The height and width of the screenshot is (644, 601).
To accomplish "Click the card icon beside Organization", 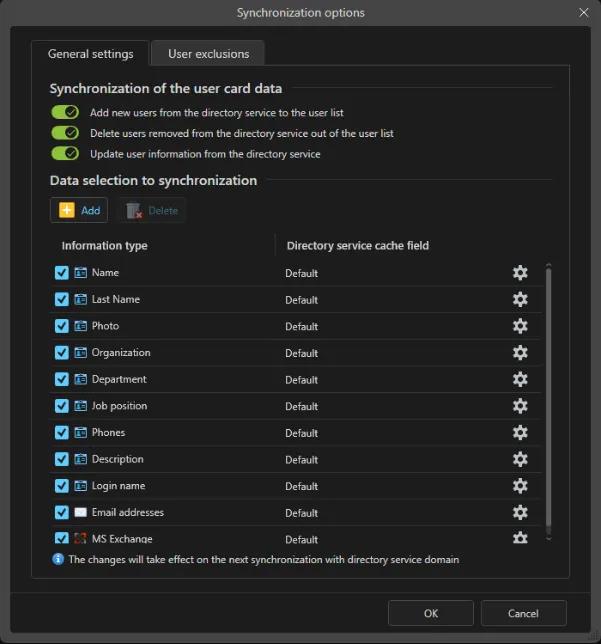I will (81, 353).
